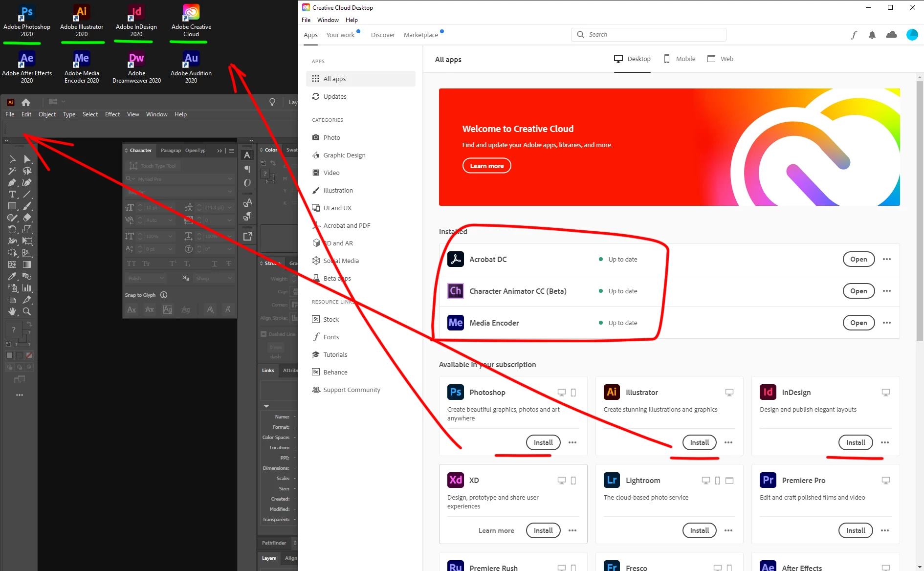The image size is (924, 571).
Task: Install InDesign from subscription list
Action: [856, 442]
